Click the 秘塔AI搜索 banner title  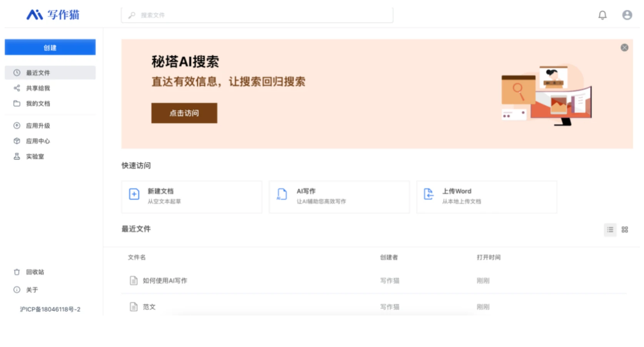tap(185, 62)
